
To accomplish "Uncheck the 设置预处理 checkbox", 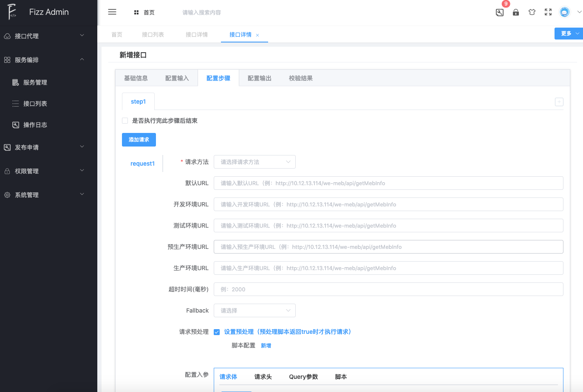I will coord(217,332).
